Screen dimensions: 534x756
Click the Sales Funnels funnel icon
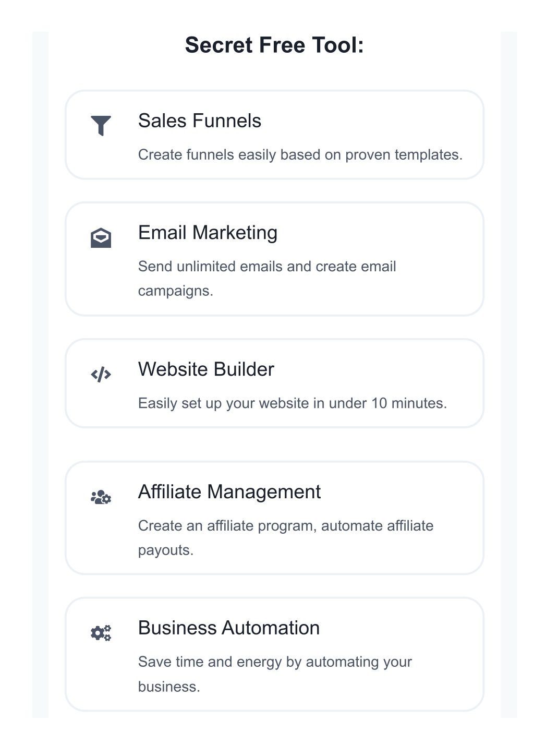101,125
